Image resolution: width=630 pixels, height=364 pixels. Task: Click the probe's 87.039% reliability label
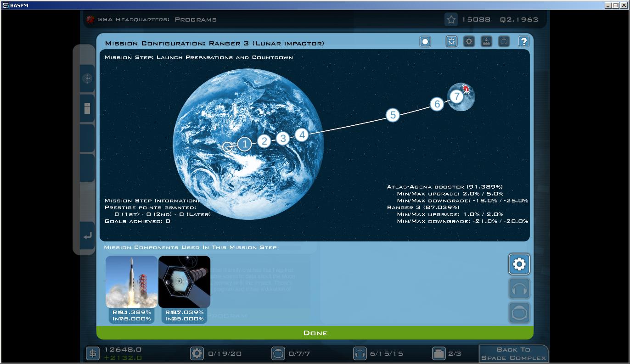[x=185, y=312]
